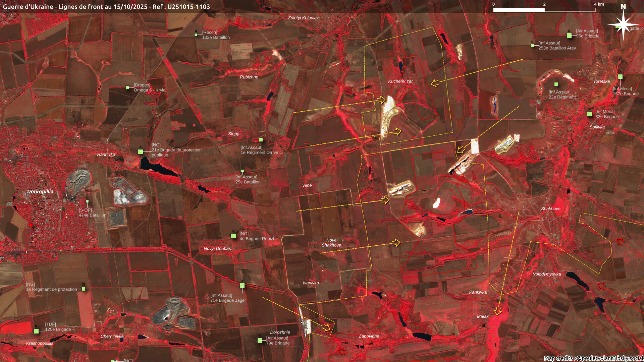Click the 4e Brigade Rubizh unit marker
Screen dimensions: 644x362
pos(233,236)
